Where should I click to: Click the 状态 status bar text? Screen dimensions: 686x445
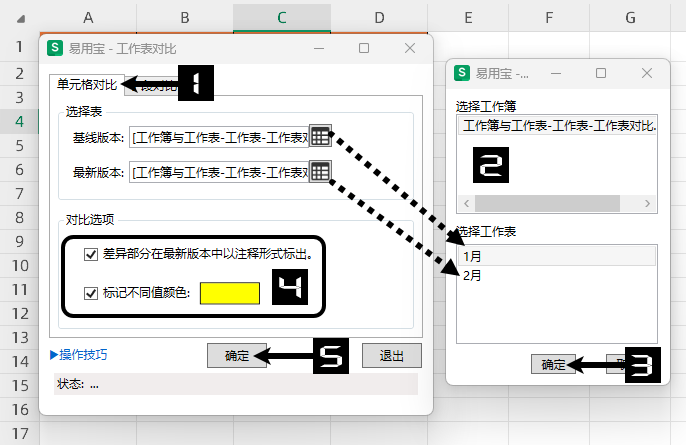pos(78,384)
